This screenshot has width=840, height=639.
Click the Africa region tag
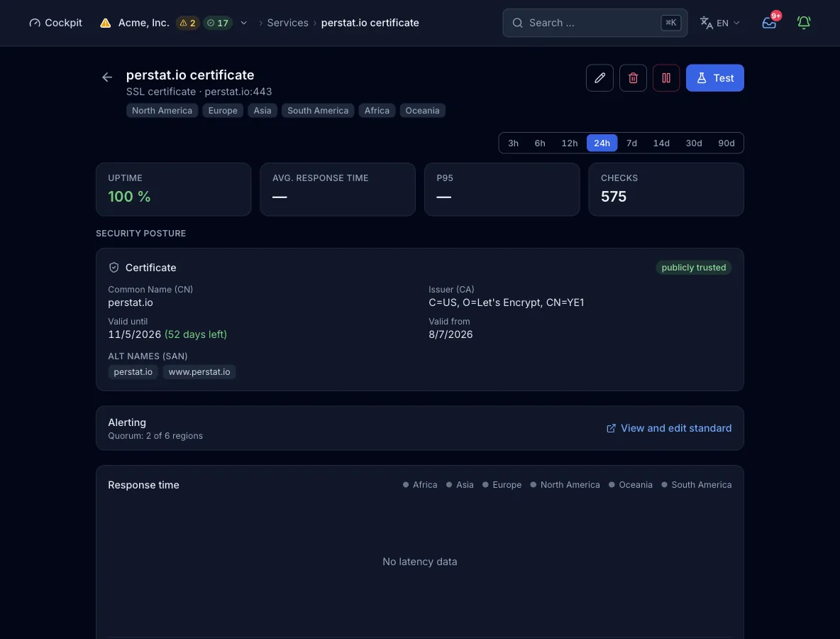pos(377,111)
